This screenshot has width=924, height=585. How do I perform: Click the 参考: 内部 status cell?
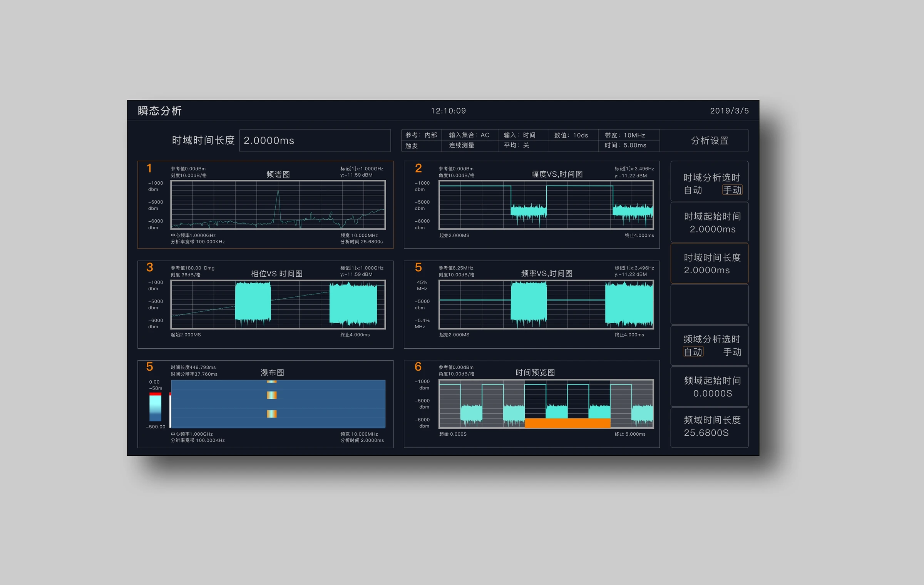click(421, 135)
